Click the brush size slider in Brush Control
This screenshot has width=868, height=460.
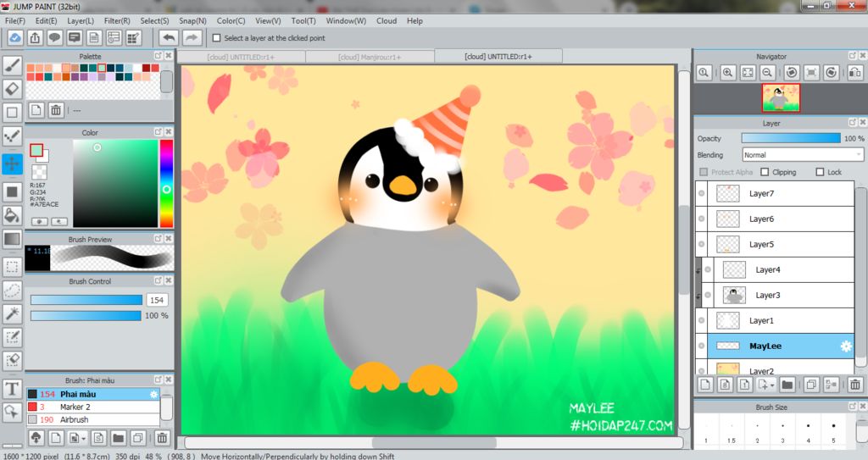[86, 300]
